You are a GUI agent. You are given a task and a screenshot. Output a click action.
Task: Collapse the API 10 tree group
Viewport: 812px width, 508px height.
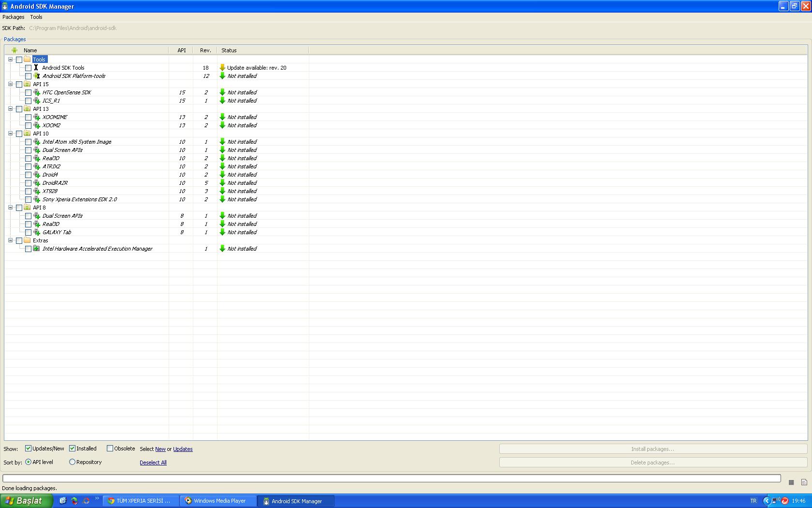pyautogui.click(x=10, y=133)
